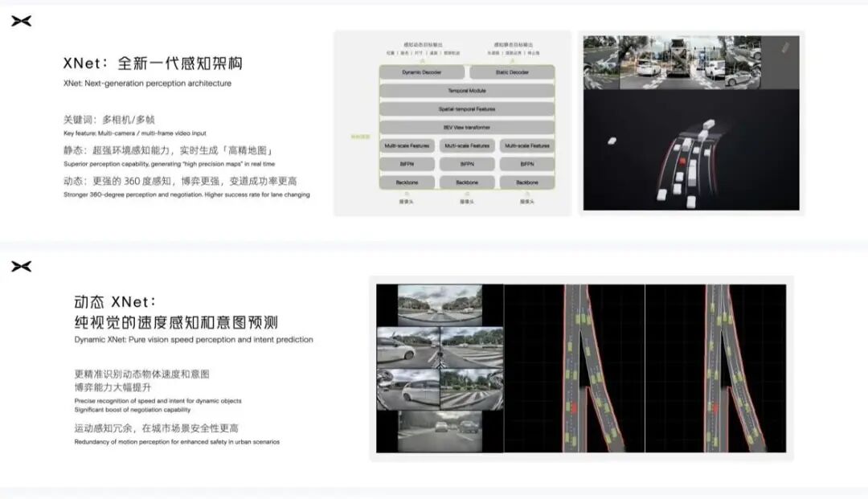Open the top front-camera road view thumbnail
Viewport: 868px width, 499px height.
[x=440, y=305]
